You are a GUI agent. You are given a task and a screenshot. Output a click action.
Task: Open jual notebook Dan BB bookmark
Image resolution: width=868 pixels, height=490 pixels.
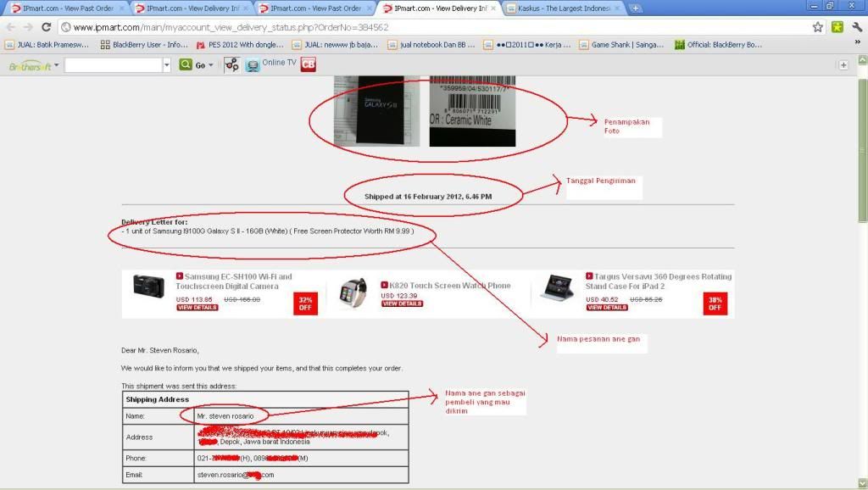pyautogui.click(x=431, y=45)
